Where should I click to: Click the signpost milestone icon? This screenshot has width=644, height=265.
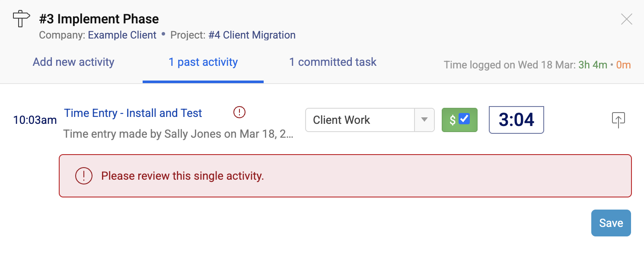21,19
